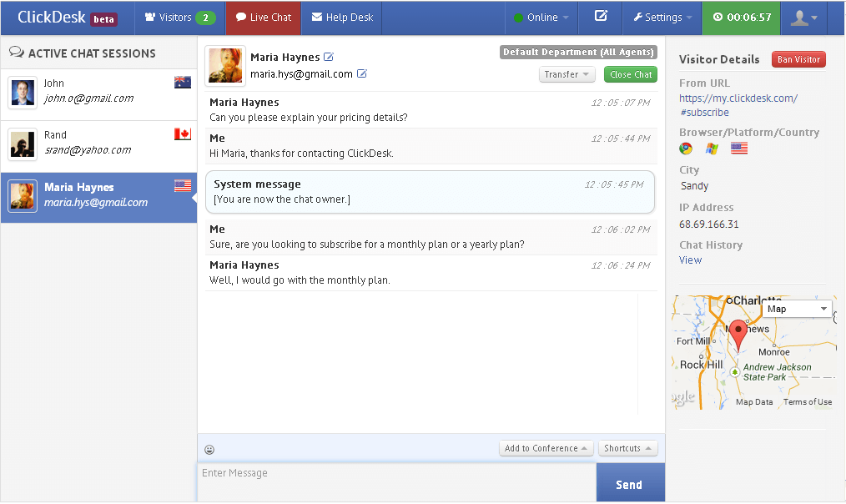Open the emoji smiley picker
Screen dimensions: 846x504
[x=209, y=450]
